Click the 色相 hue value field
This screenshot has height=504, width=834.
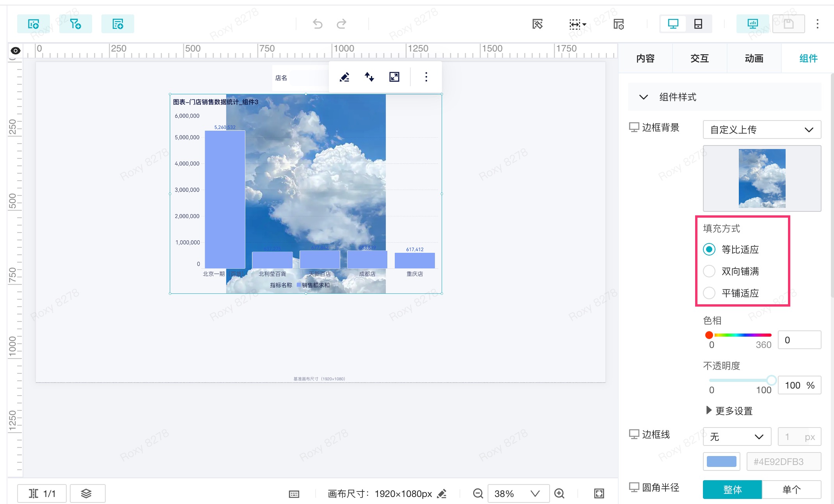[x=799, y=340]
